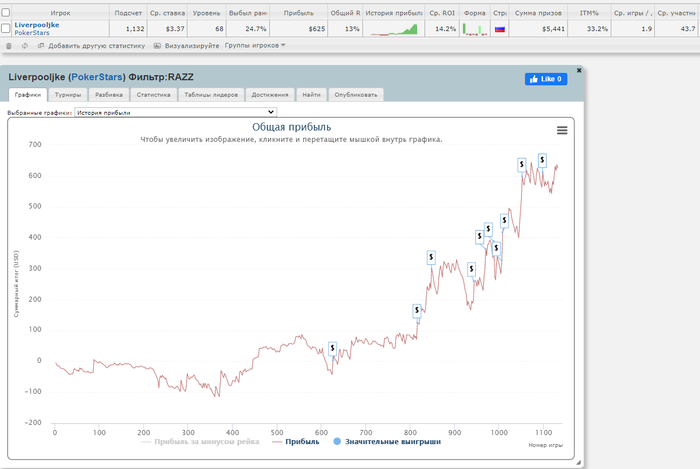
Task: Click the Facebook Like thumbs-up button
Action: tap(546, 79)
